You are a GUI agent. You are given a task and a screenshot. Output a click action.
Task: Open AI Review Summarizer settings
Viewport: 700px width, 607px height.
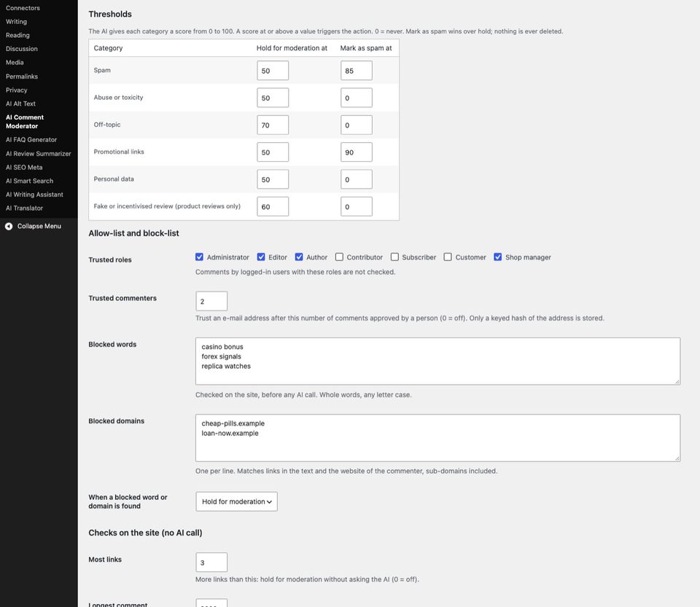pos(39,154)
